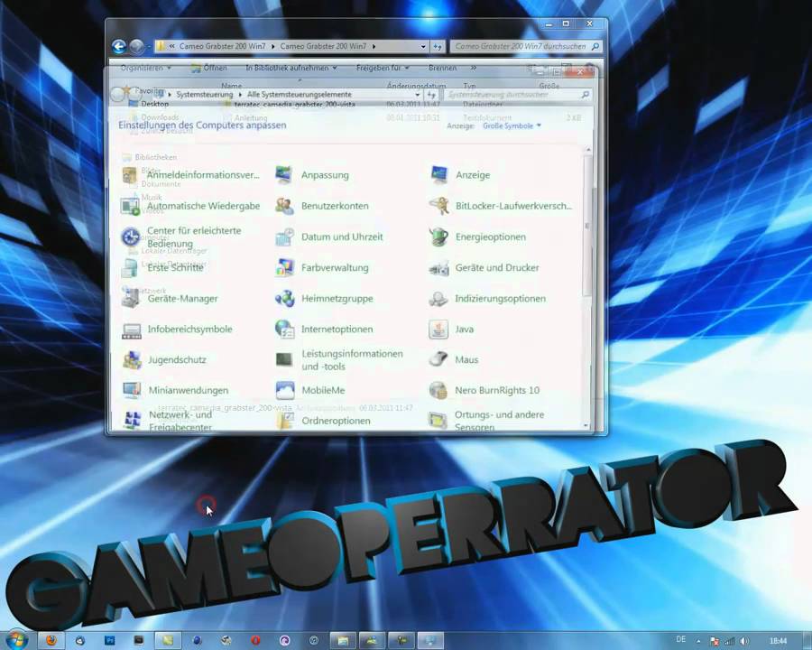Screen dimensions: 812x650
Task: Open the Windows Start menu
Action: pyautogui.click(x=16, y=640)
